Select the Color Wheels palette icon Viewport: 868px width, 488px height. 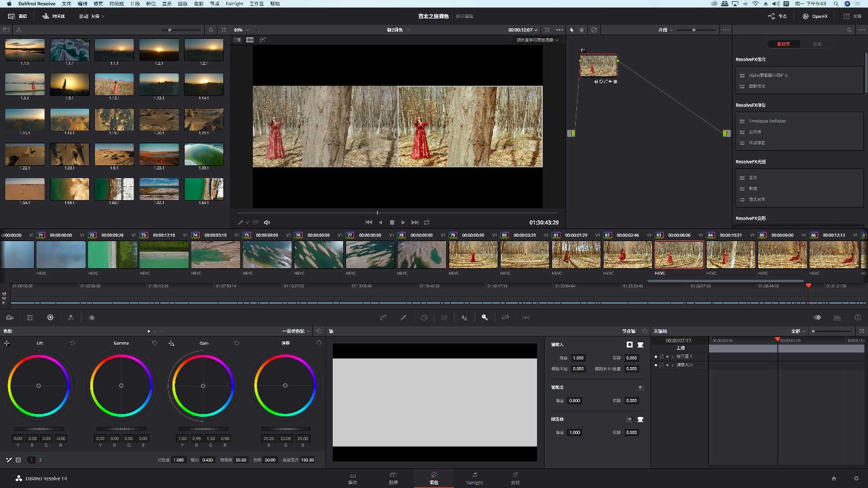pyautogui.click(x=50, y=317)
